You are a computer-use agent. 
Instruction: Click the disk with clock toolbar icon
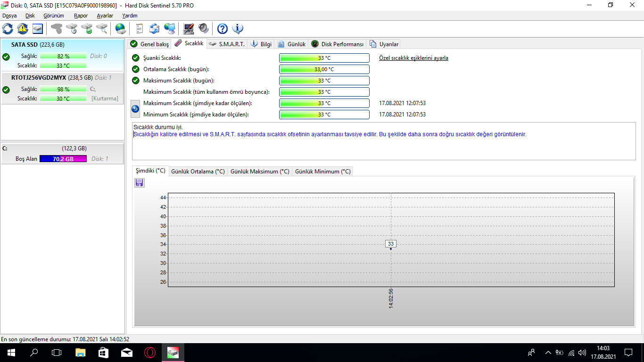click(x=72, y=29)
